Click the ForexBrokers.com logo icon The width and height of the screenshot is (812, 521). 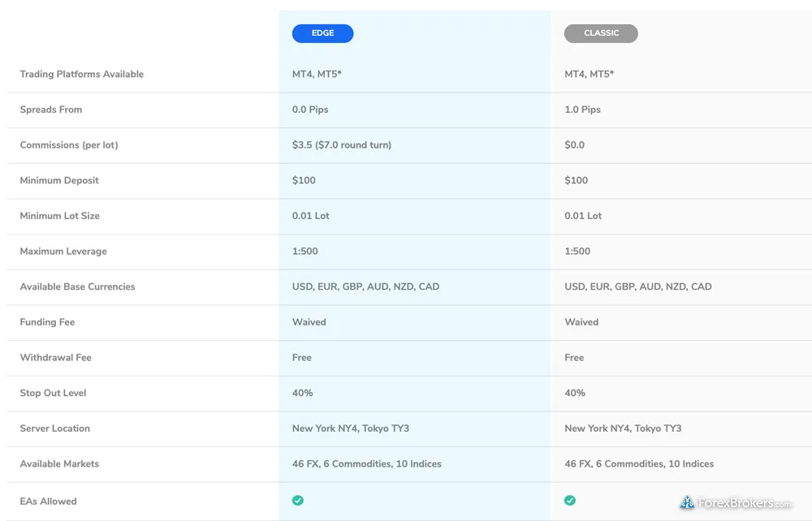[x=687, y=503]
